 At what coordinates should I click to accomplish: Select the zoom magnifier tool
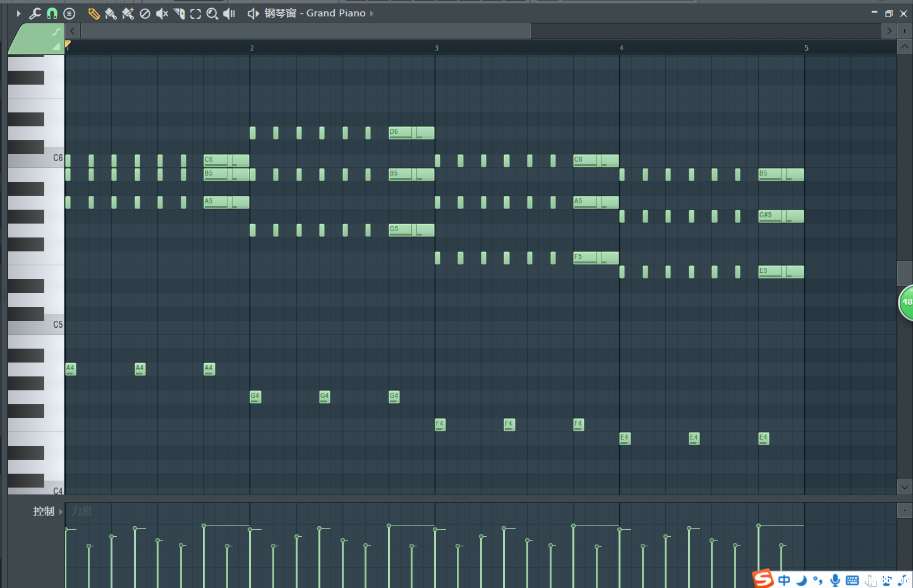point(213,13)
